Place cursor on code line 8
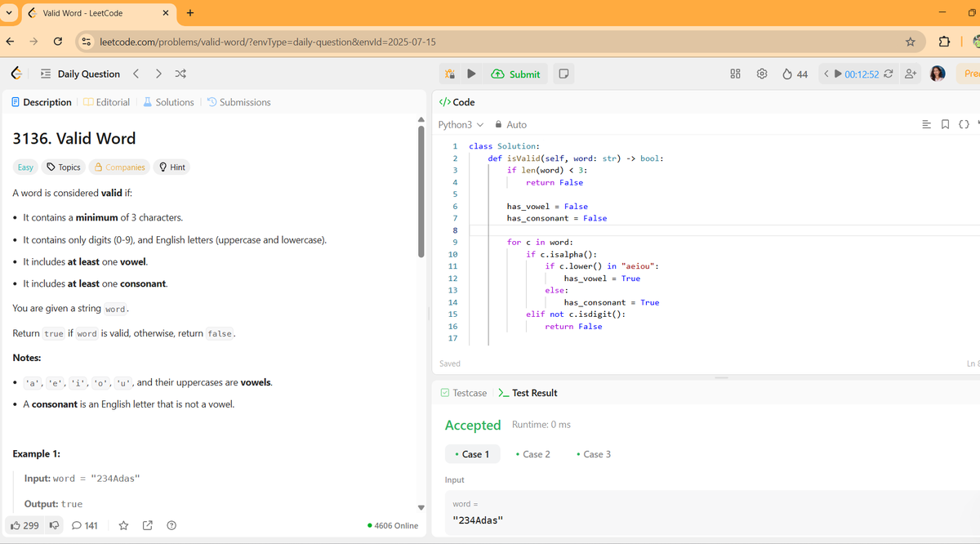 point(723,230)
